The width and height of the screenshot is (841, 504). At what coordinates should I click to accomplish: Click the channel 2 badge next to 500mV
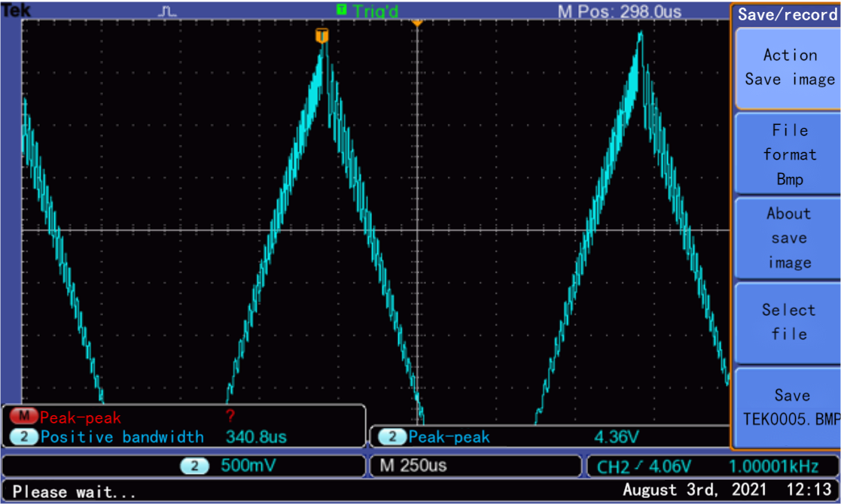coord(194,466)
